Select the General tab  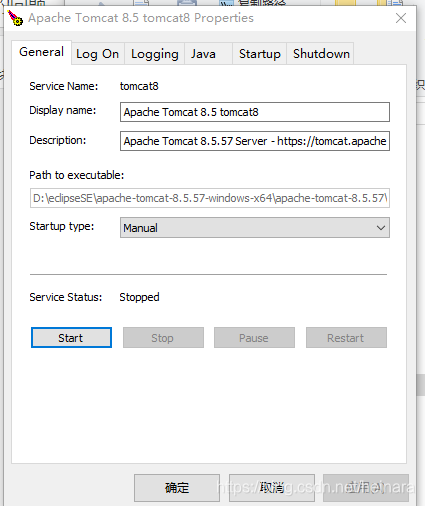(x=41, y=52)
